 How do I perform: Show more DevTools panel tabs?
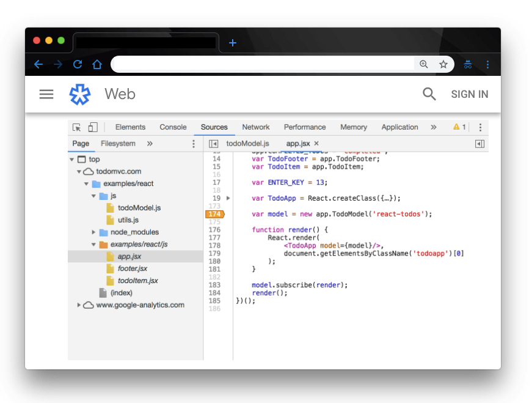tap(434, 127)
